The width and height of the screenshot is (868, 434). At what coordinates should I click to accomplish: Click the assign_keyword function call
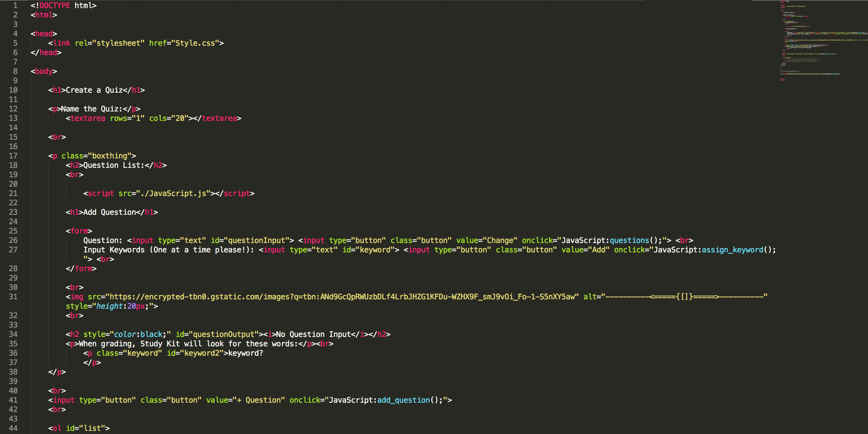[x=732, y=250]
